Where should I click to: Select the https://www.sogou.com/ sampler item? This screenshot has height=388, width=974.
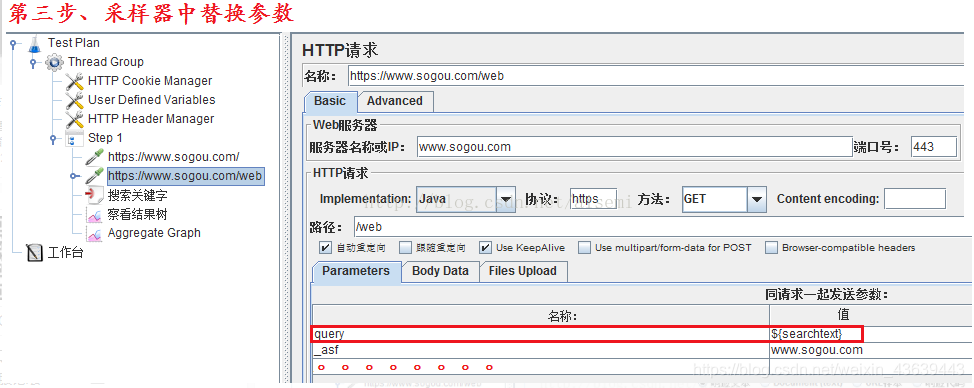(x=173, y=157)
